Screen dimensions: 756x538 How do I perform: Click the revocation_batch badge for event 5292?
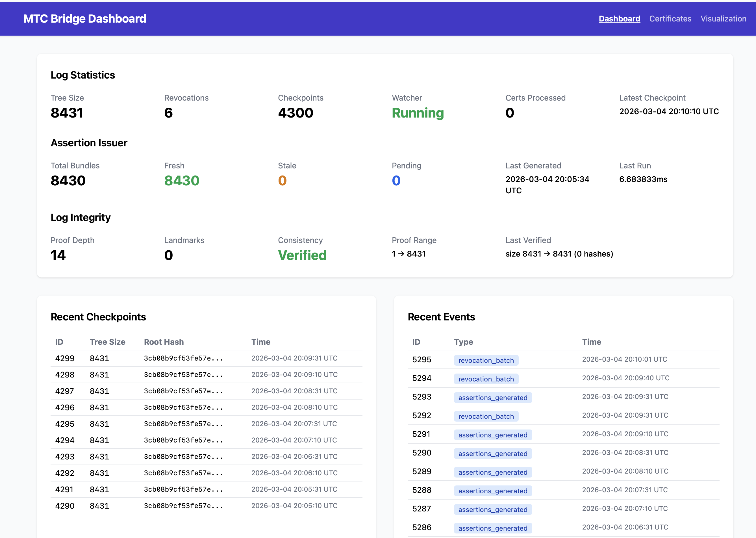point(486,416)
